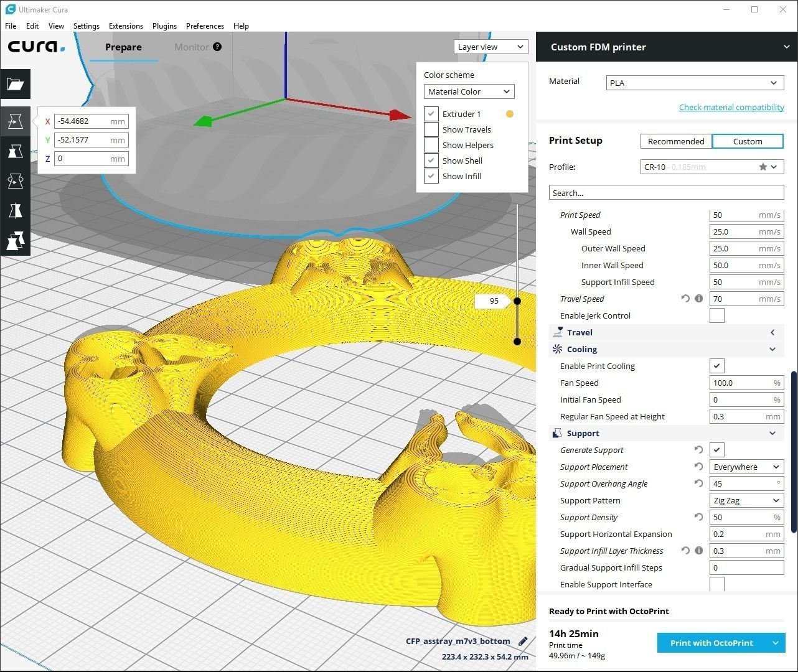Disable the Show Shell checkbox
This screenshot has width=798, height=672.
431,161
